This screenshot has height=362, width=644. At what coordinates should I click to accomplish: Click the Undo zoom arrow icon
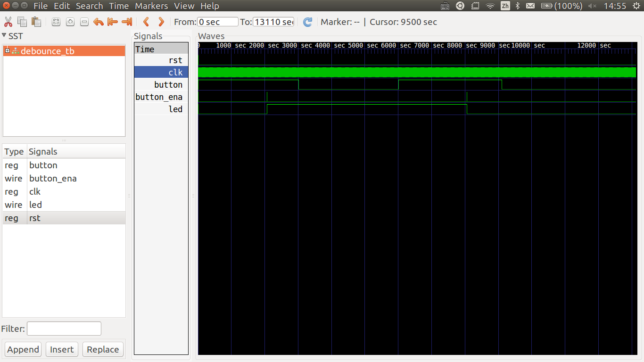98,22
